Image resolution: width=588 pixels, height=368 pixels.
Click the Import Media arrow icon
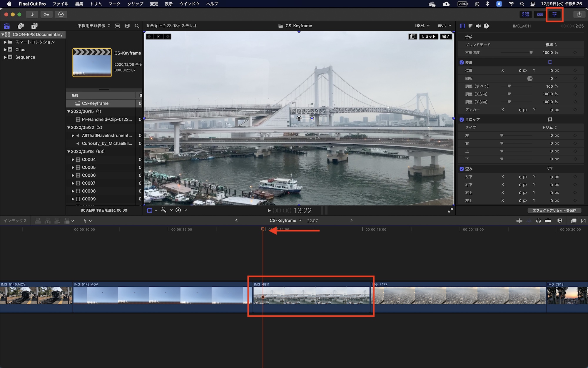pyautogui.click(x=32, y=14)
